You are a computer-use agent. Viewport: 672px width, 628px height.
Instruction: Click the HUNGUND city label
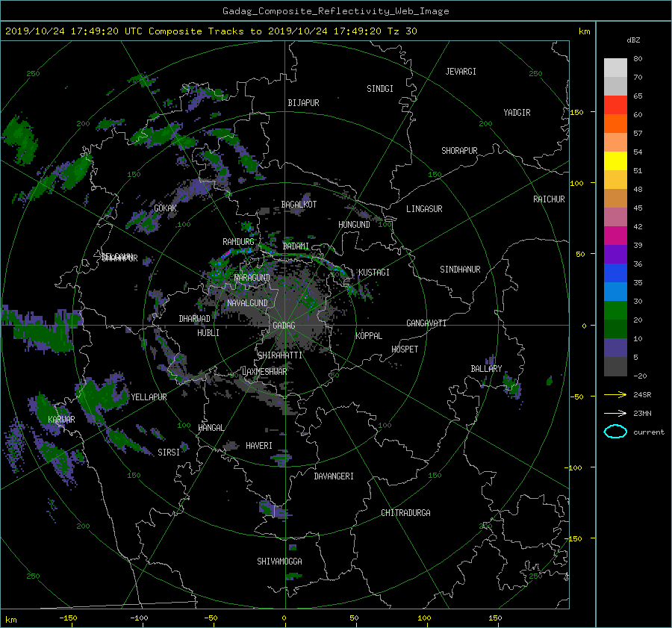click(354, 225)
